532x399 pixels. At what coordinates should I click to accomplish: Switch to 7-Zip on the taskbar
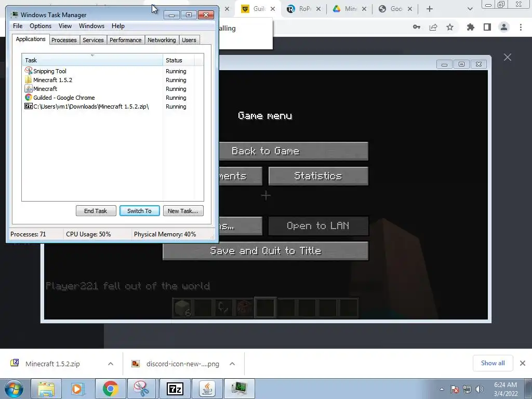(175, 389)
